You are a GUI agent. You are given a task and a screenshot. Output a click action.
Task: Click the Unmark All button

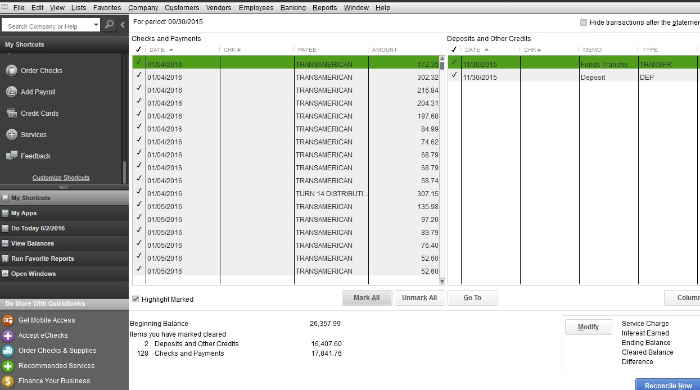pyautogui.click(x=419, y=298)
